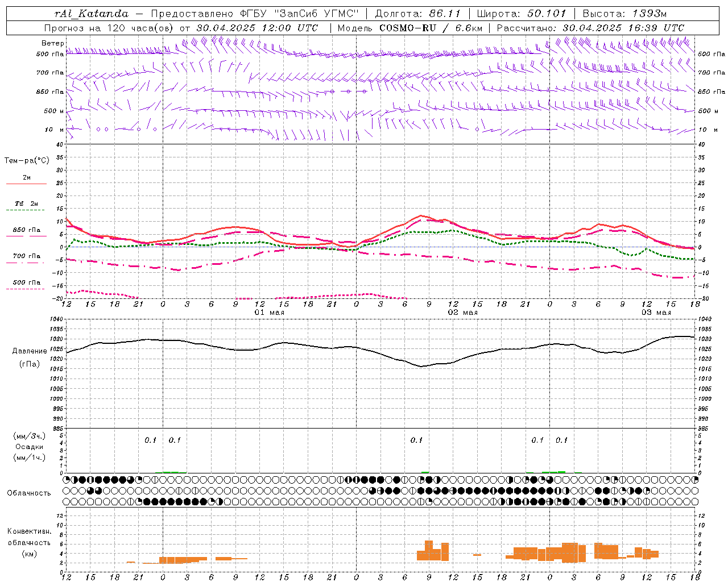The image size is (728, 582).
Task: Click the model name COSMO-RU / 6.6км
Action: point(431,28)
